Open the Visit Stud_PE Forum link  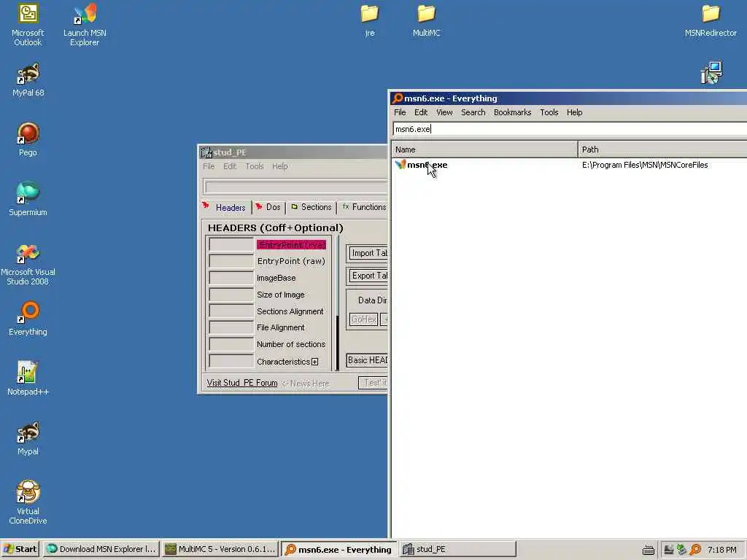242,383
